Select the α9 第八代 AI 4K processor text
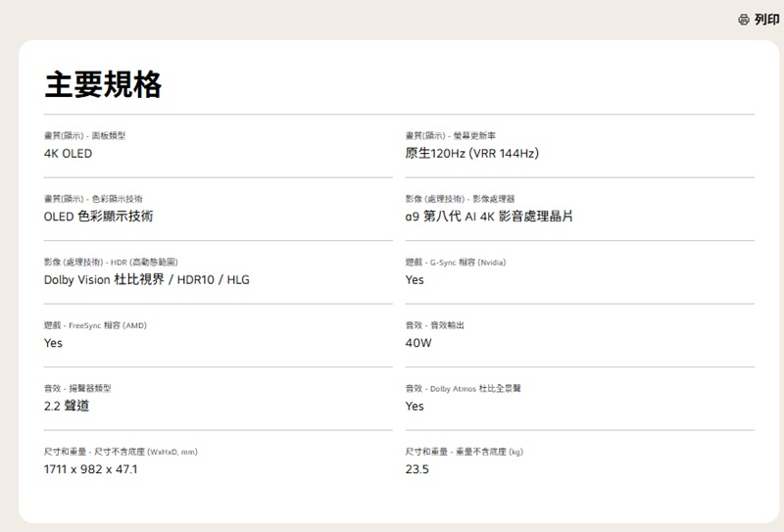This screenshot has width=784, height=532. (x=489, y=217)
